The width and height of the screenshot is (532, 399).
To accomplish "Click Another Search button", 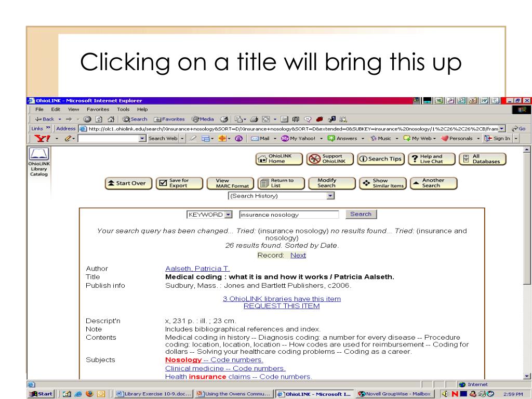I will (x=434, y=183).
